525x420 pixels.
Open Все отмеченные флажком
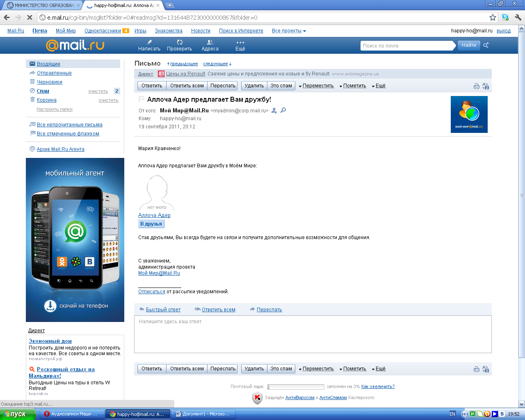click(x=68, y=134)
